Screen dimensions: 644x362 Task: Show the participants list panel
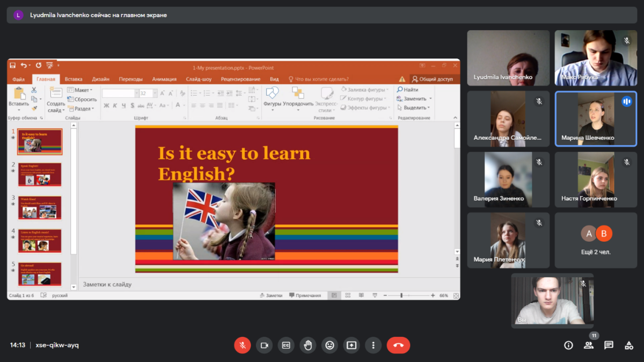589,345
